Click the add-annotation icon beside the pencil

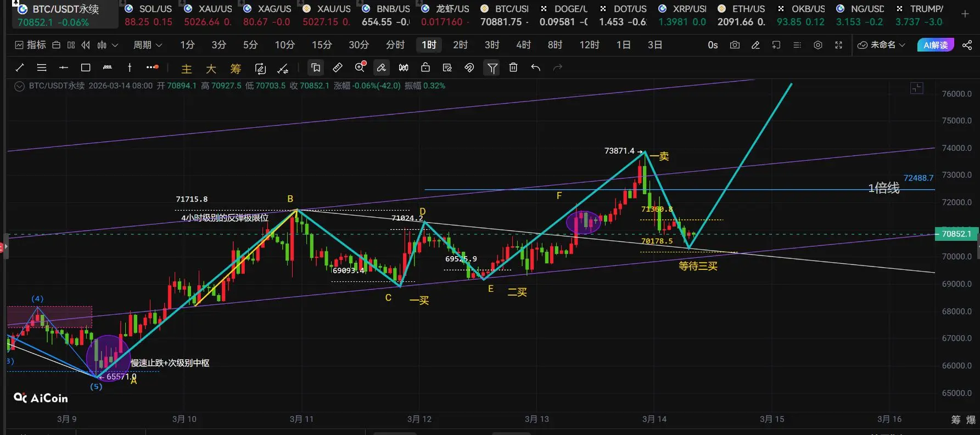(x=776, y=45)
